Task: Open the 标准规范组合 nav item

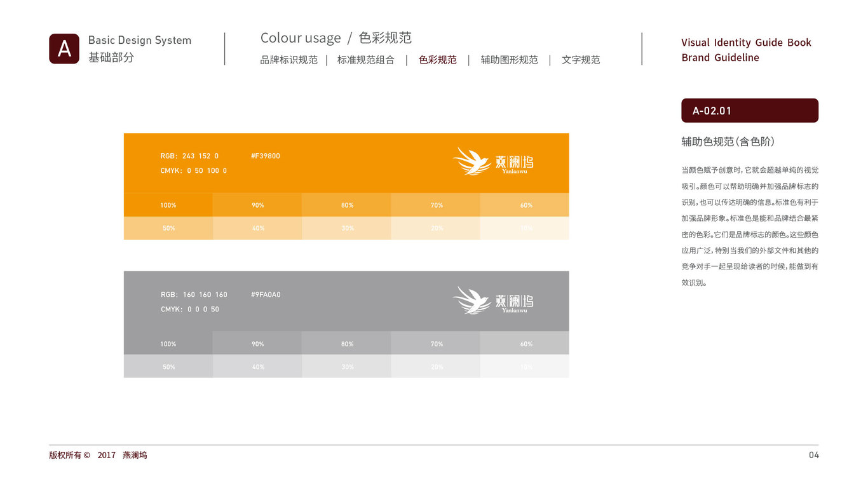Action: [x=366, y=60]
